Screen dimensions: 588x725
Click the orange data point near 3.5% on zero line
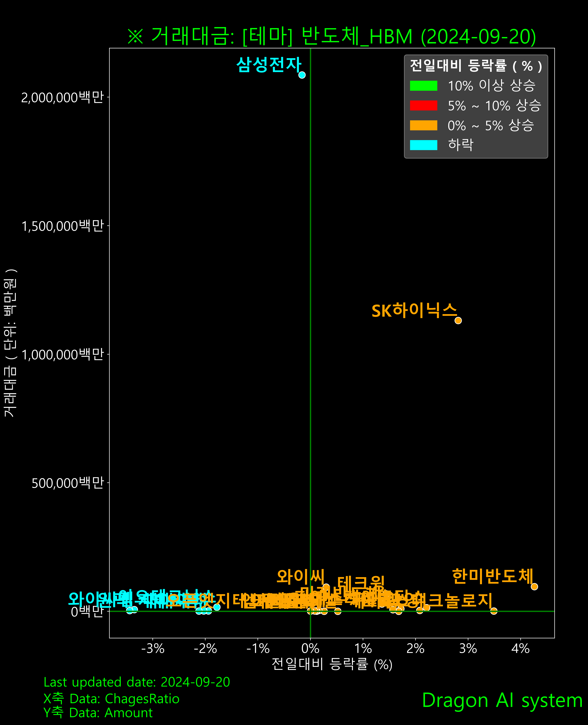pyautogui.click(x=494, y=611)
